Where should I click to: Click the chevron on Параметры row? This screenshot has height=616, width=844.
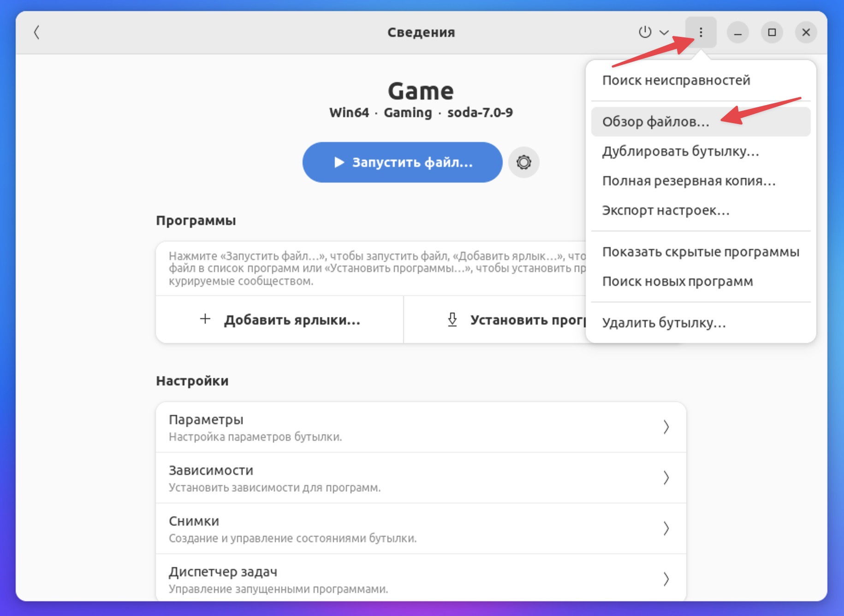coord(666,427)
